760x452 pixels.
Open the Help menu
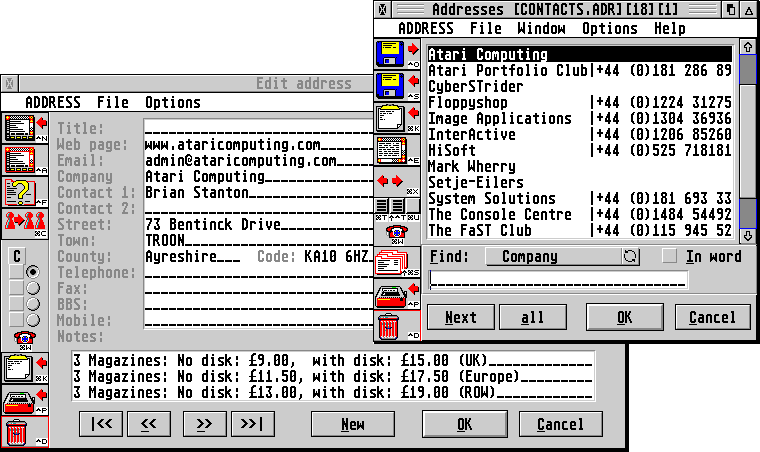tap(669, 29)
